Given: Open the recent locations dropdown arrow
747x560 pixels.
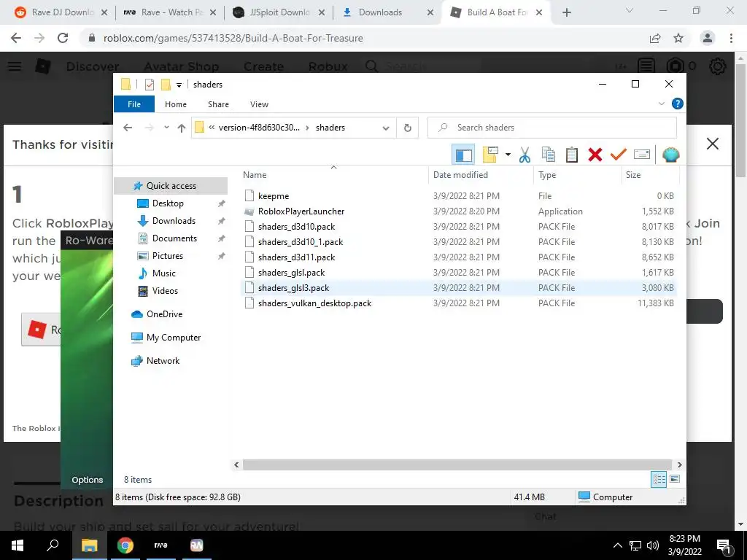Looking at the screenshot, I should (166, 128).
